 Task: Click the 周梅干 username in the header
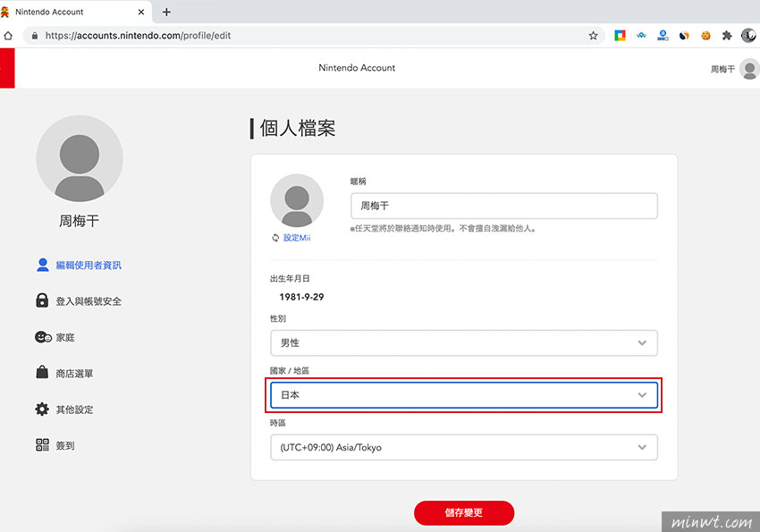722,69
